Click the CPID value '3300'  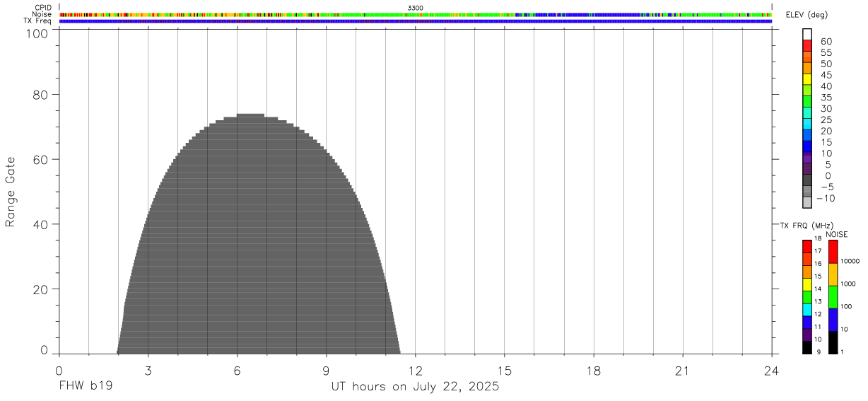[x=416, y=8]
